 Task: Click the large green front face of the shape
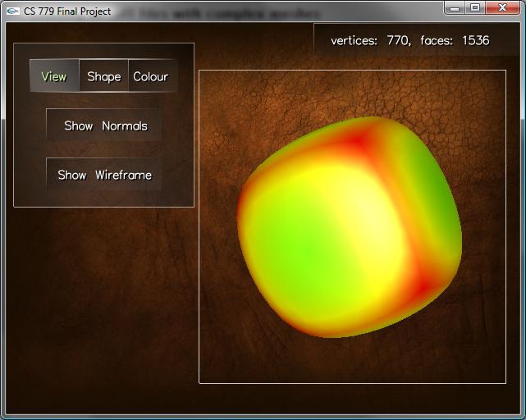tap(312, 246)
